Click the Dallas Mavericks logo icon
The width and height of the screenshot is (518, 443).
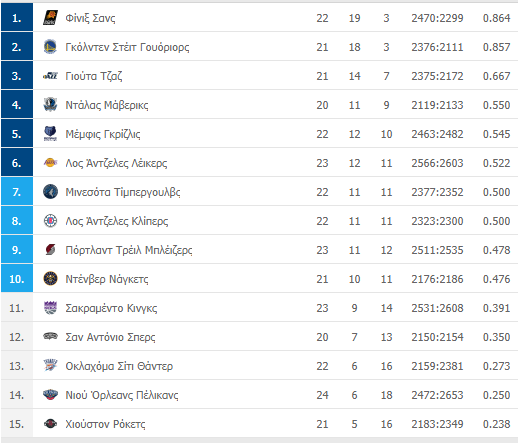(x=50, y=105)
